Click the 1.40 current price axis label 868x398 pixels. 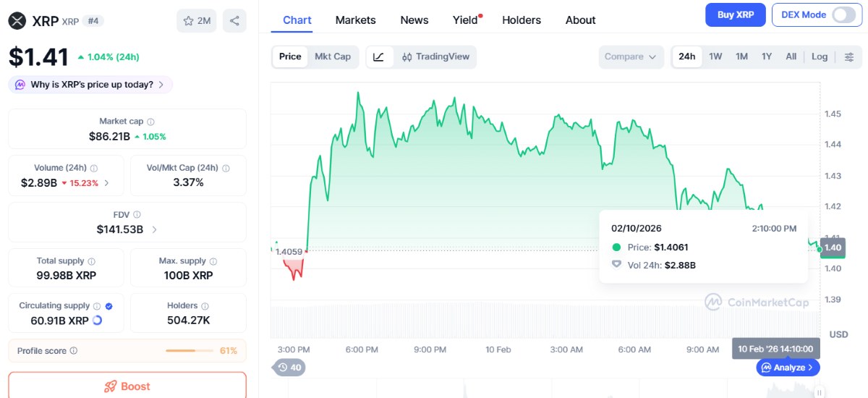click(x=833, y=247)
